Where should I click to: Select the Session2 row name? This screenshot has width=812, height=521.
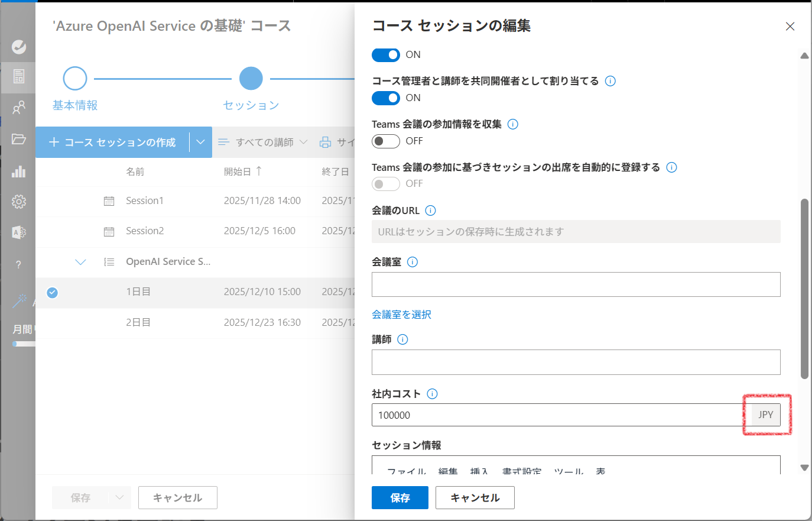pyautogui.click(x=145, y=231)
